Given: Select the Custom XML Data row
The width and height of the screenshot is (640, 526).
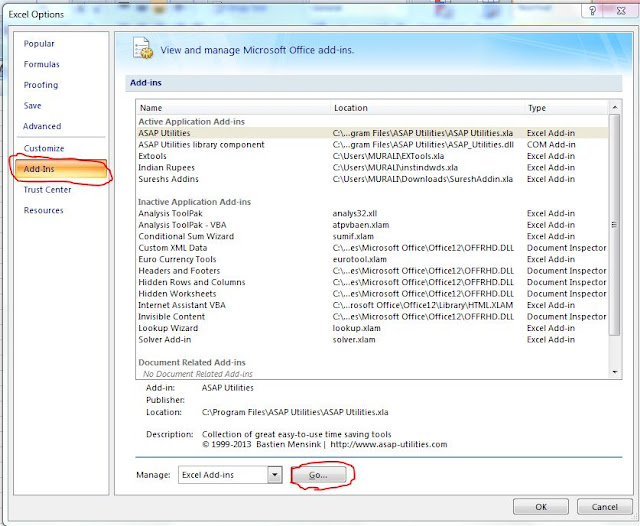Looking at the screenshot, I should pyautogui.click(x=372, y=248).
